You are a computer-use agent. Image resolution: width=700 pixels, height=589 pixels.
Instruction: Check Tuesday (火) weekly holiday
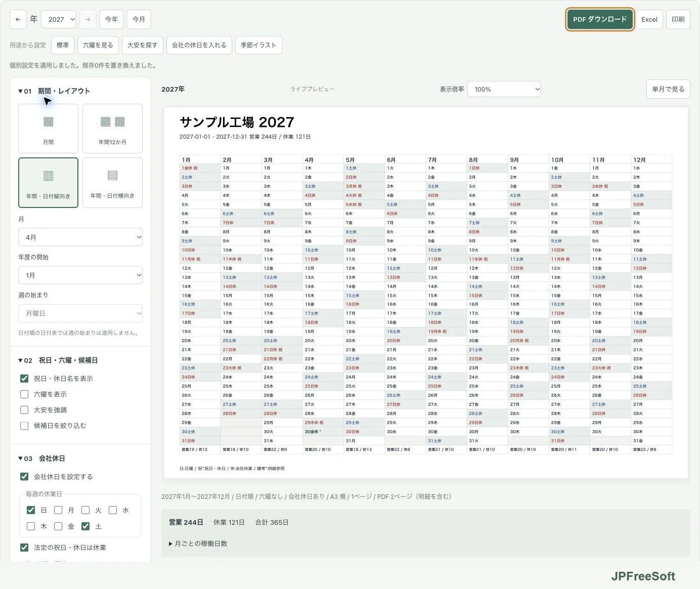(85, 510)
